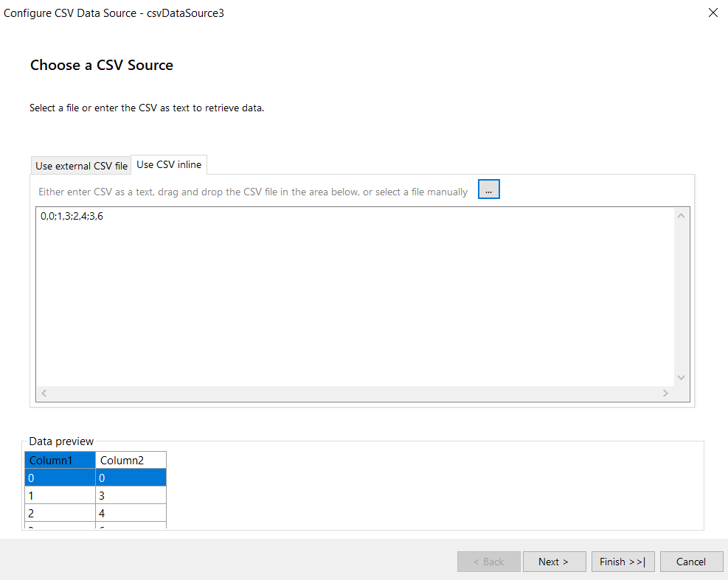
Task: Click the right arrow of horizontal scrollbar
Action: (x=665, y=394)
